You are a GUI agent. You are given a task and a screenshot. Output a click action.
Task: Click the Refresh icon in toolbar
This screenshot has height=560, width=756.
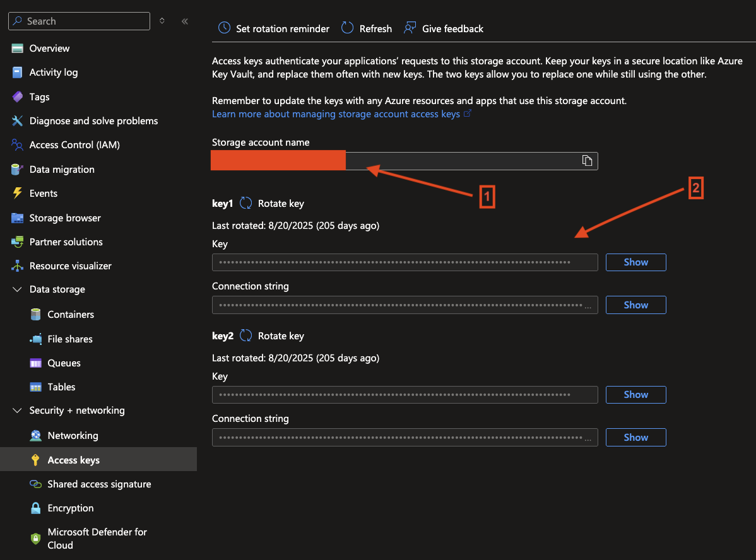tap(347, 28)
